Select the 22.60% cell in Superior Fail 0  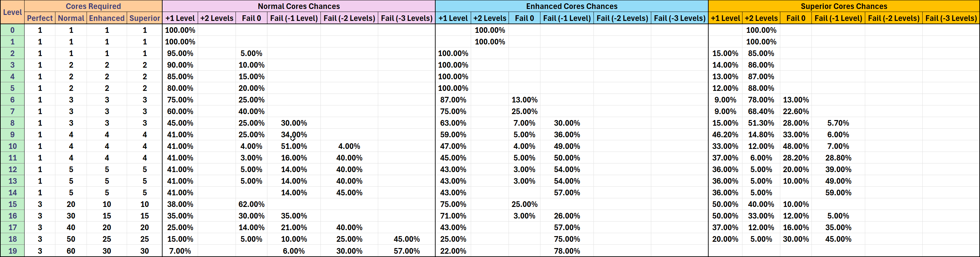tap(796, 111)
